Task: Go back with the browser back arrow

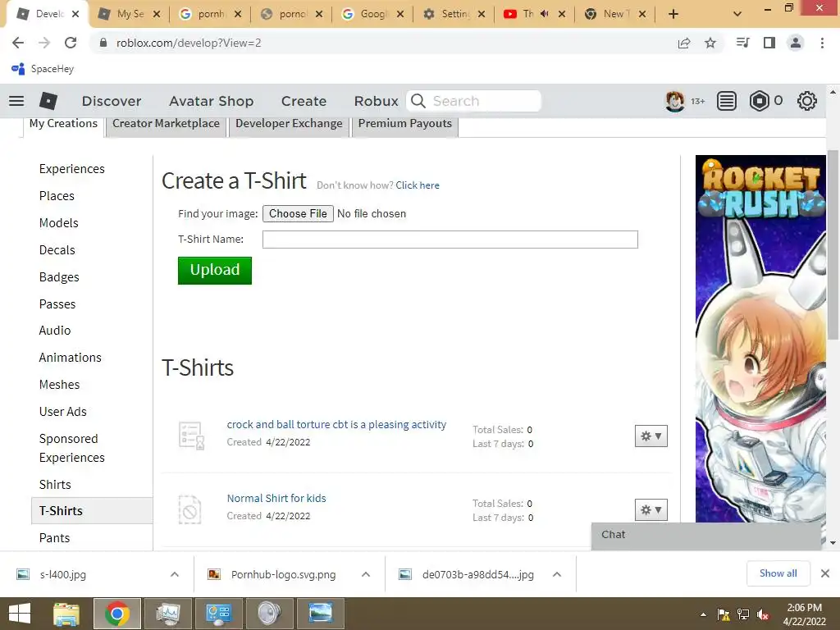Action: click(x=18, y=43)
